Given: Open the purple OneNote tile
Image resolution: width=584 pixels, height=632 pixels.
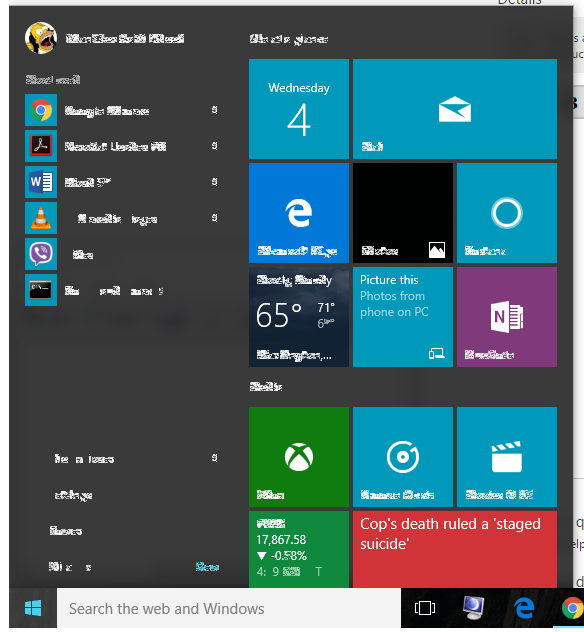Looking at the screenshot, I should 507,317.
